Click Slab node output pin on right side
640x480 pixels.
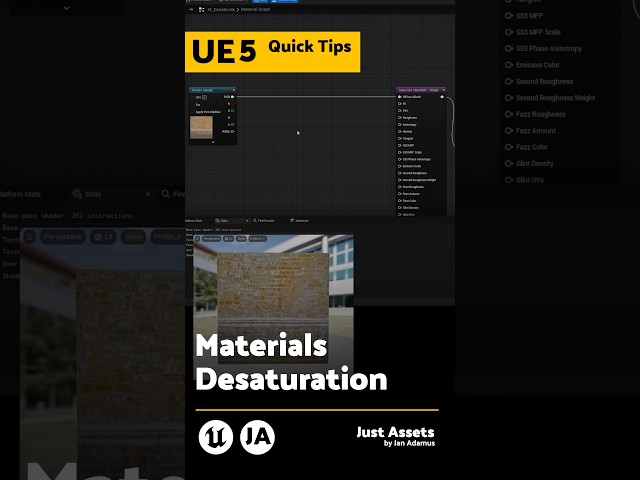click(442, 97)
